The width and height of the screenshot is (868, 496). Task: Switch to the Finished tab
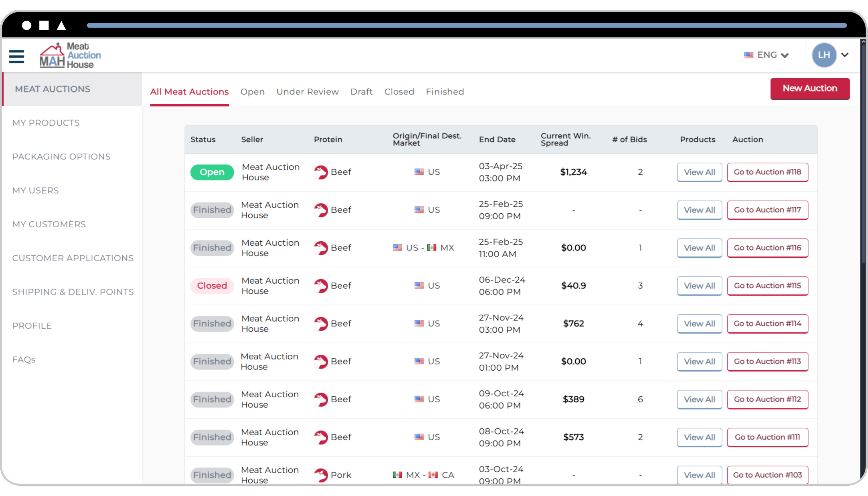point(445,92)
